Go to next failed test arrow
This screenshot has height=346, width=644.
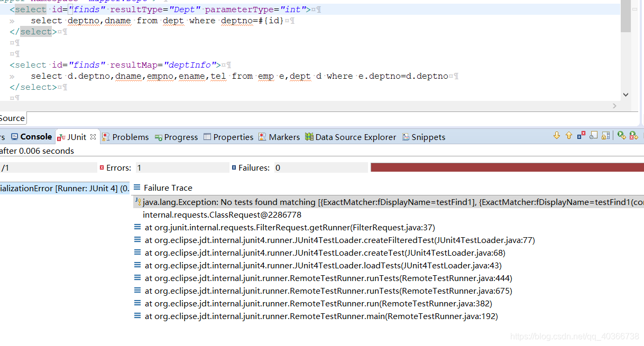[556, 136]
